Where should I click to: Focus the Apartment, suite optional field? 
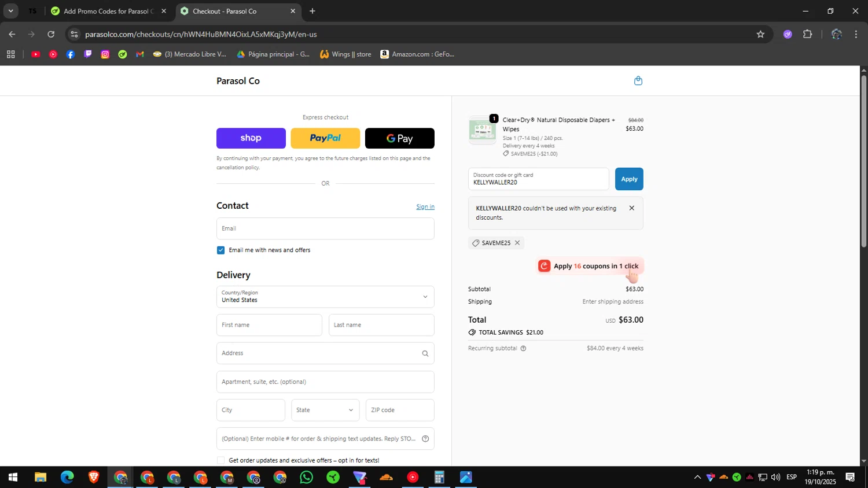325,382
